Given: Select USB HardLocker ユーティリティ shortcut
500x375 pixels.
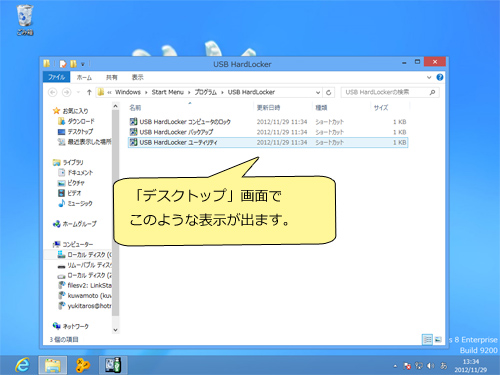Looking at the screenshot, I should (x=268, y=142).
